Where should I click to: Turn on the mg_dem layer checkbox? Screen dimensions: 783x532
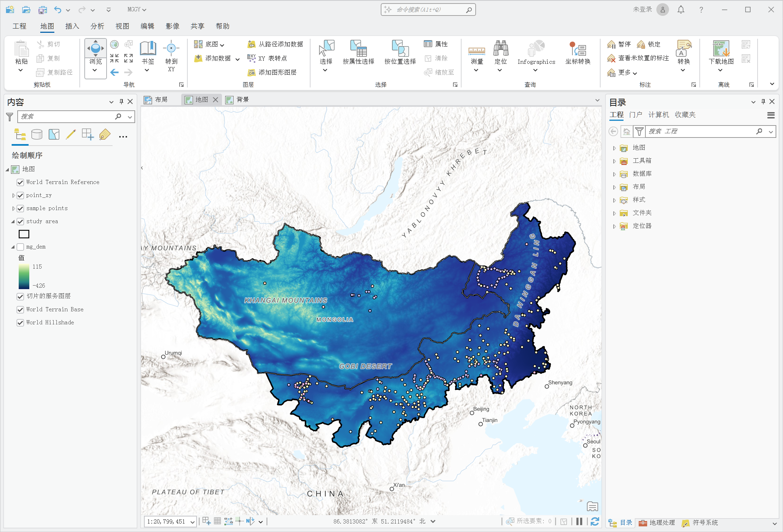[x=20, y=247]
